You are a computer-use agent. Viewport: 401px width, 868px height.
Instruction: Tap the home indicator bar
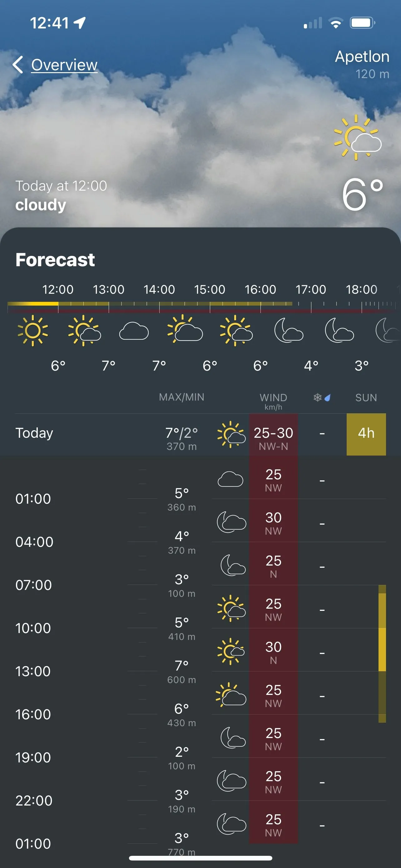pyautogui.click(x=200, y=858)
